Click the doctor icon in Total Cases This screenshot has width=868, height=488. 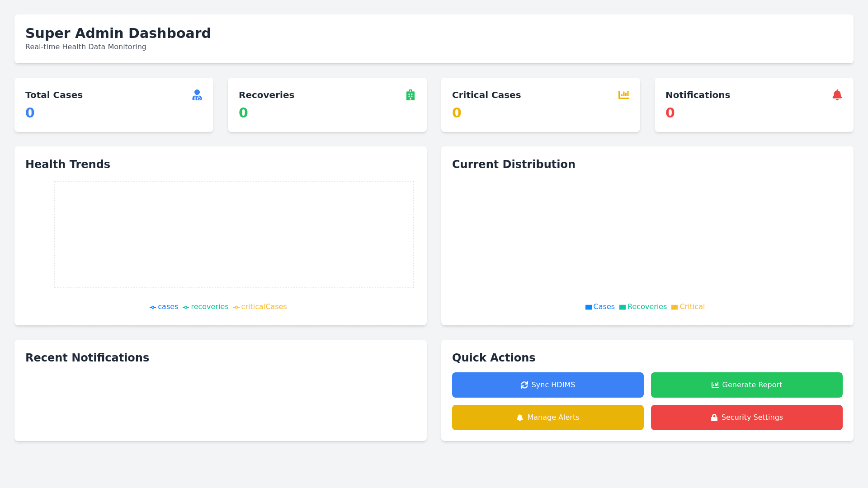[x=197, y=95]
